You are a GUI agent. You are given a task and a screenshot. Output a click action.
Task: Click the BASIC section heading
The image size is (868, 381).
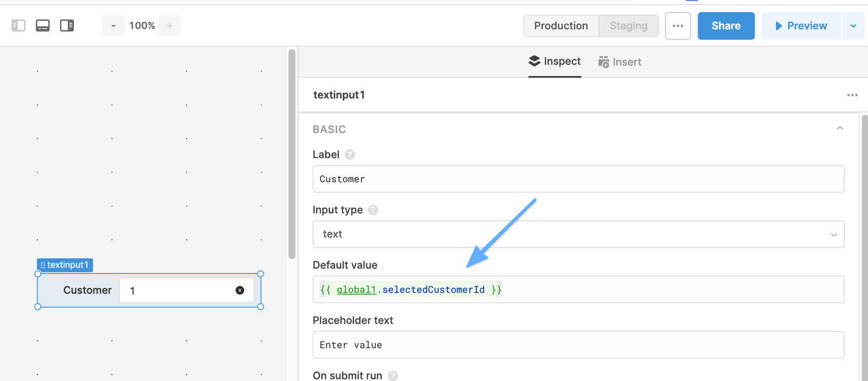click(x=329, y=129)
